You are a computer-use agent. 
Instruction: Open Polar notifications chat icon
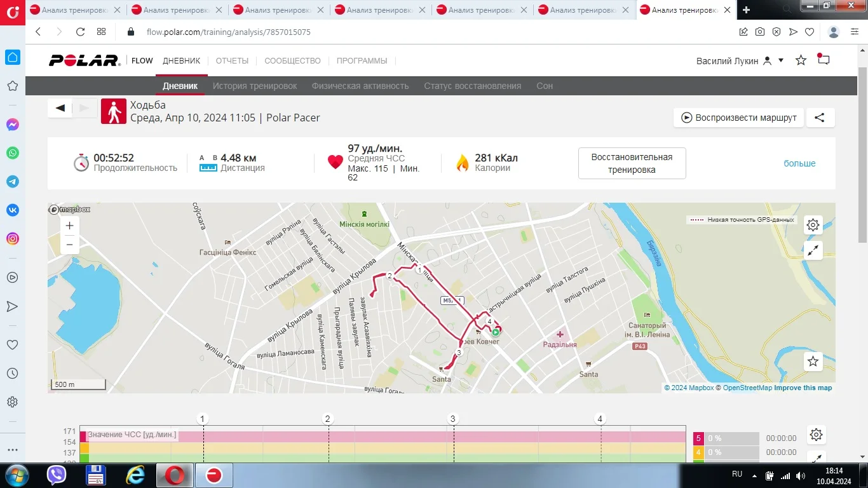[824, 60]
